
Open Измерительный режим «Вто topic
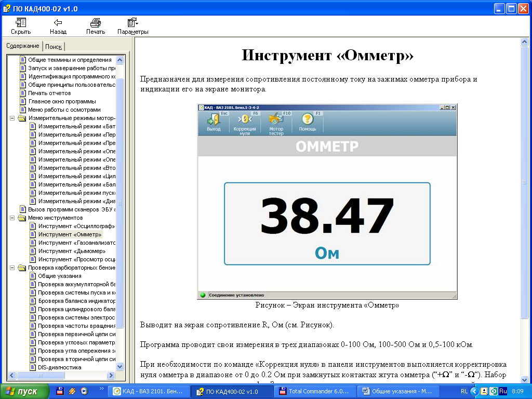tap(77, 168)
